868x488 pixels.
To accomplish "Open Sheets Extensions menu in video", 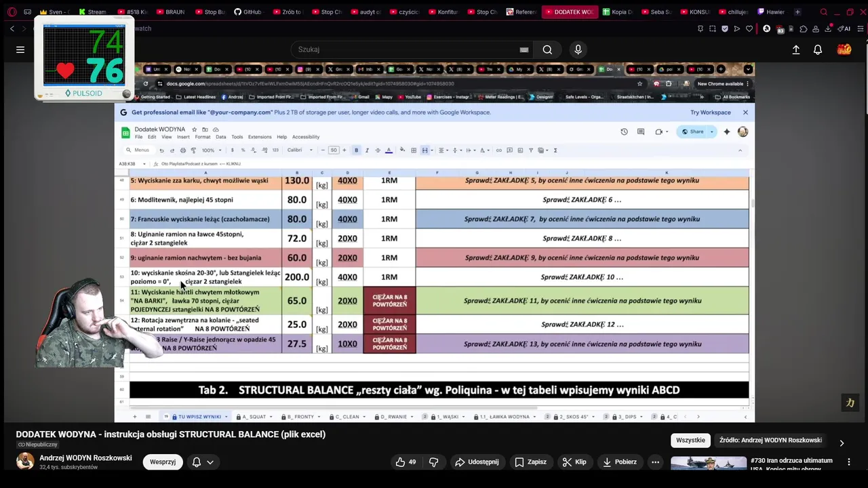I will 260,137.
